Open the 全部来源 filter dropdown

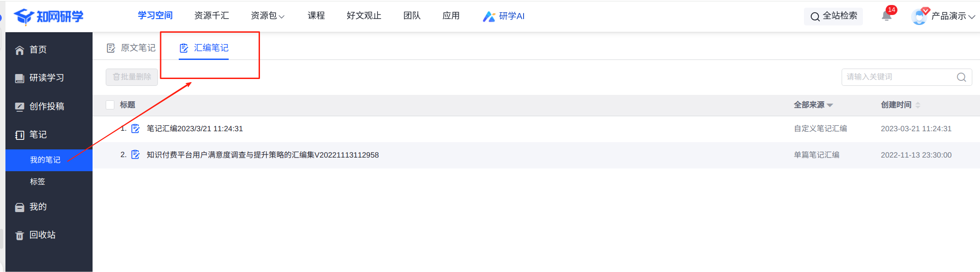(x=813, y=105)
